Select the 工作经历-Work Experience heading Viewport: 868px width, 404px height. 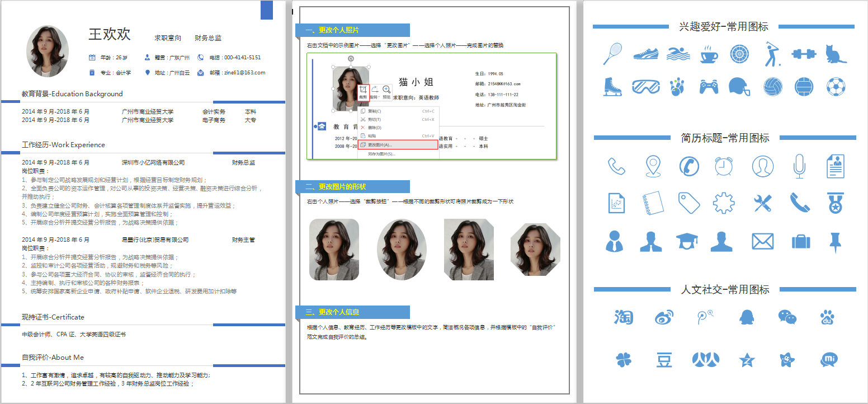pos(63,145)
